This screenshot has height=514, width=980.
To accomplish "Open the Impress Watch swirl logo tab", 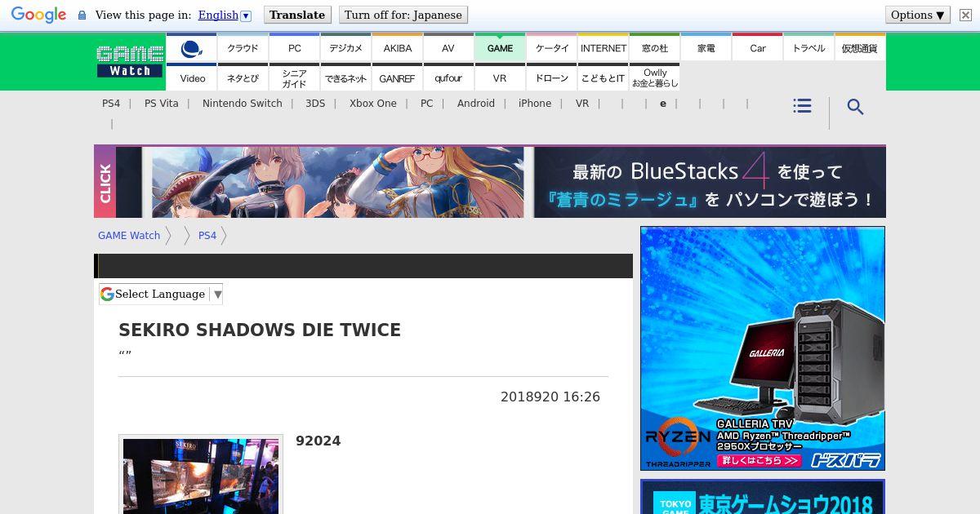I will click(x=192, y=48).
